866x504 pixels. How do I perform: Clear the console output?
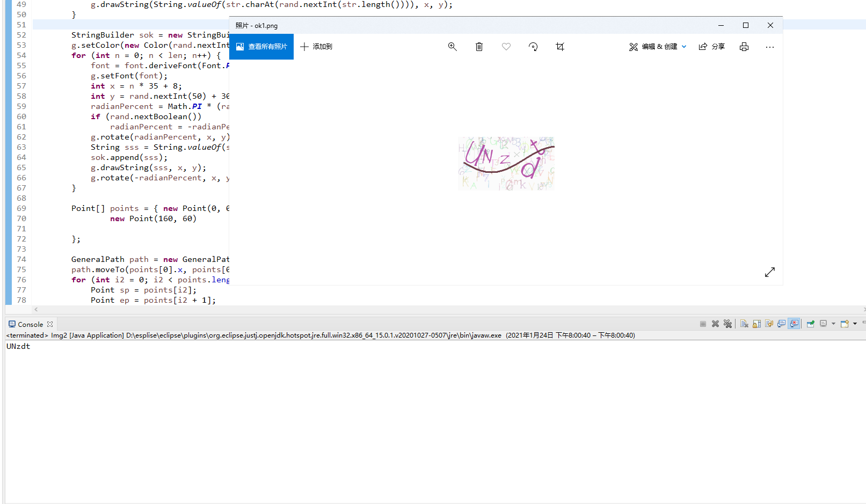coord(744,324)
